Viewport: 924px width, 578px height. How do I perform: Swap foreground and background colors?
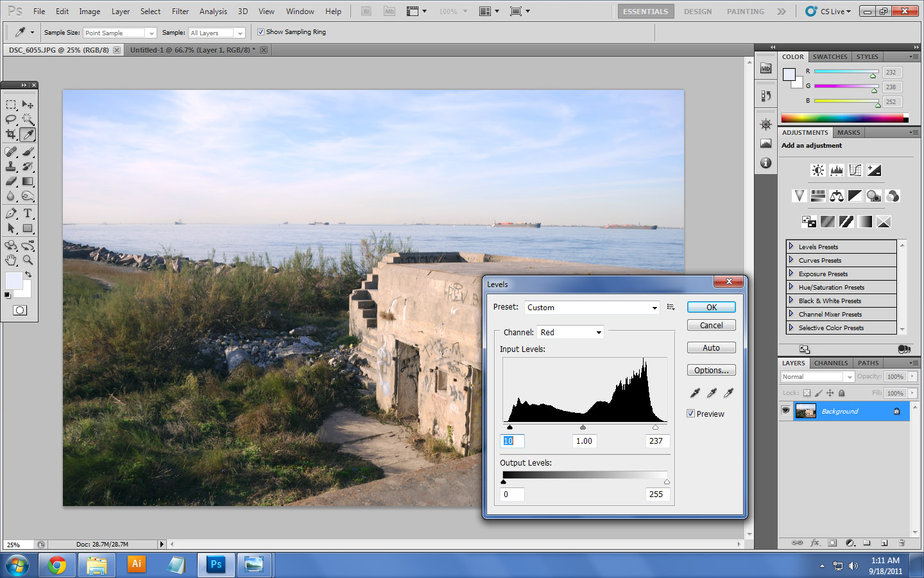click(x=28, y=274)
